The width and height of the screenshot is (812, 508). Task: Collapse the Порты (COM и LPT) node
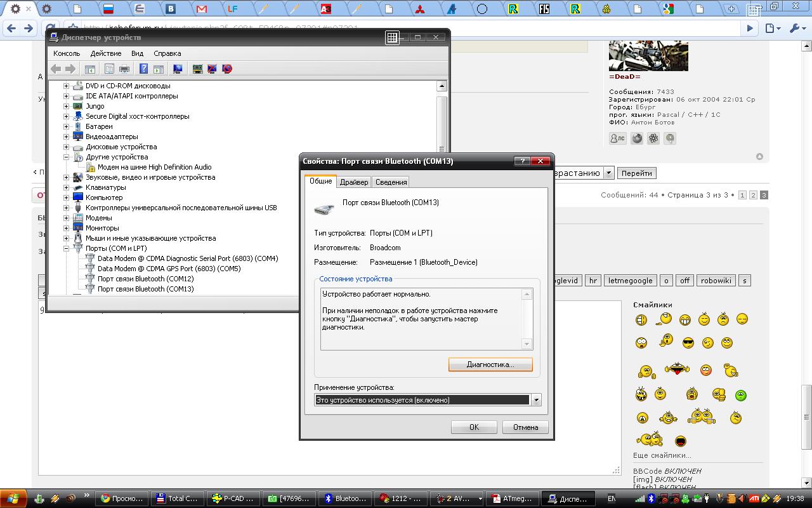click(66, 248)
